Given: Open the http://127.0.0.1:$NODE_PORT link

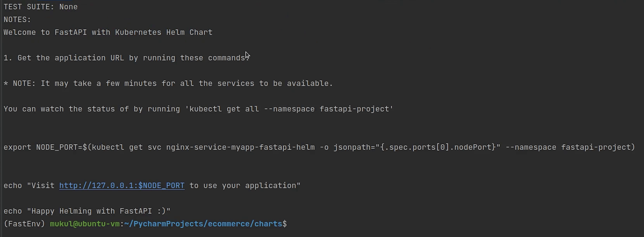Looking at the screenshot, I should point(122,186).
